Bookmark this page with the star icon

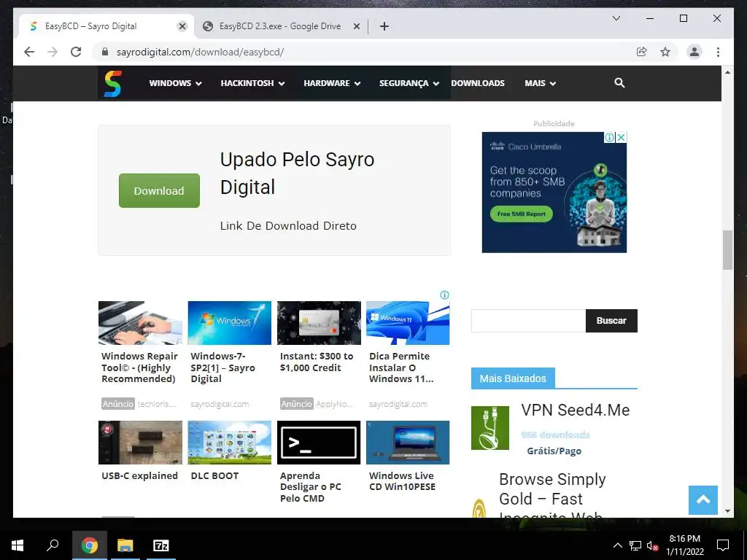tap(665, 52)
